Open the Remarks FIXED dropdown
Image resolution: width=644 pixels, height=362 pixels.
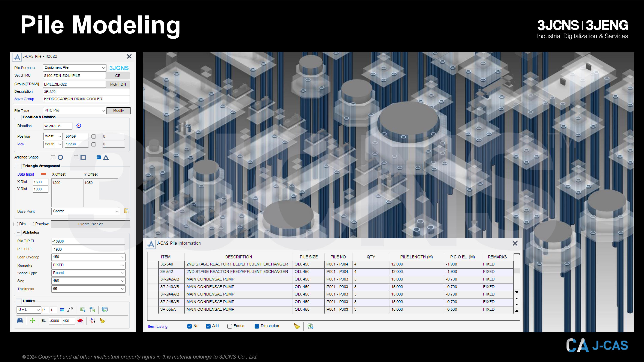(88, 265)
